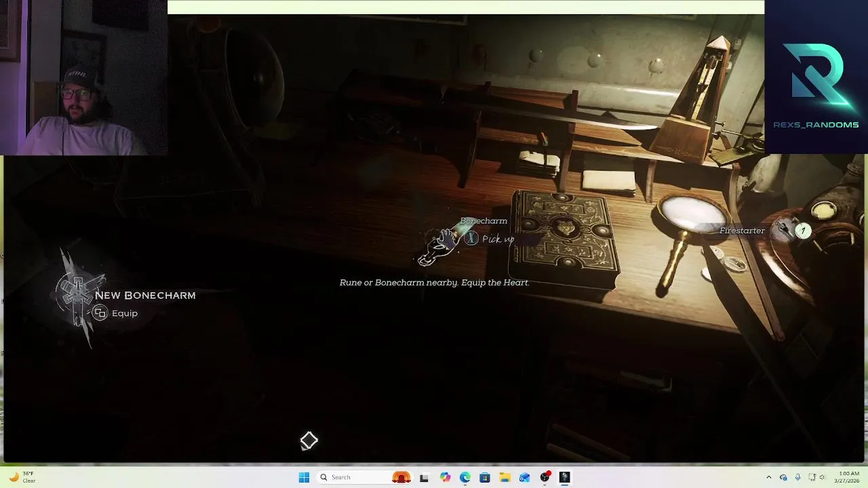
Task: Open Microsoft Store from the taskbar
Action: pos(485,477)
